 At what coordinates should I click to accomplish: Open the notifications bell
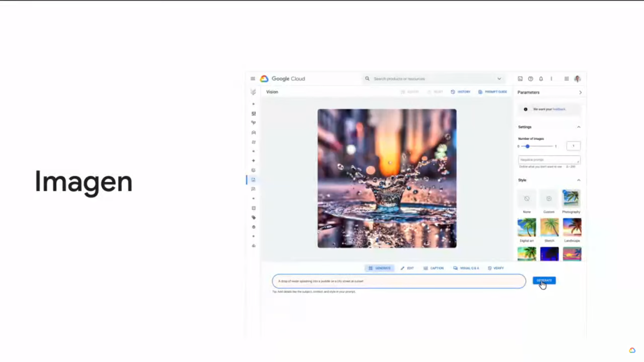click(541, 79)
